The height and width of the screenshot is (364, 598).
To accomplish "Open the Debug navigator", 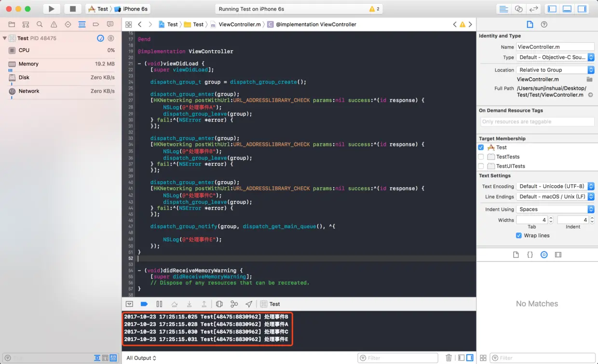I will pos(82,24).
